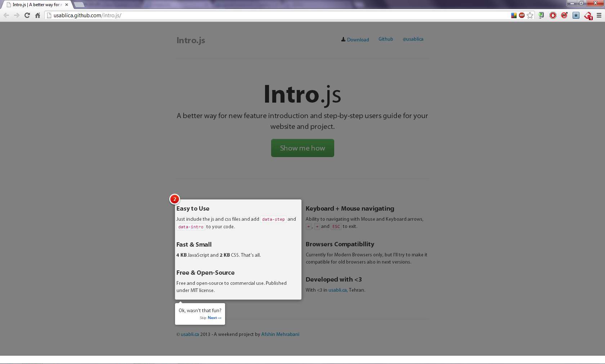Click the four-colored squares icon in address bar
The width and height of the screenshot is (605, 364).
(514, 15)
